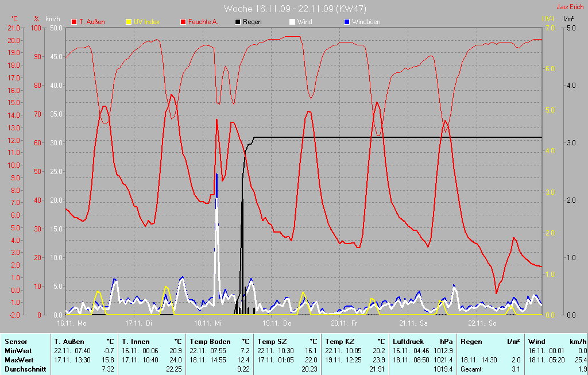Click the Regen table column header

pos(471,342)
